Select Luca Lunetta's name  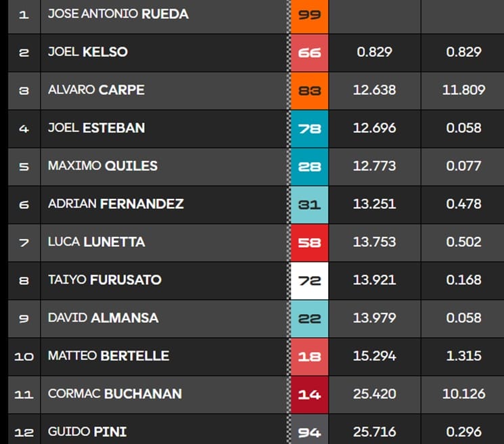pos(96,241)
